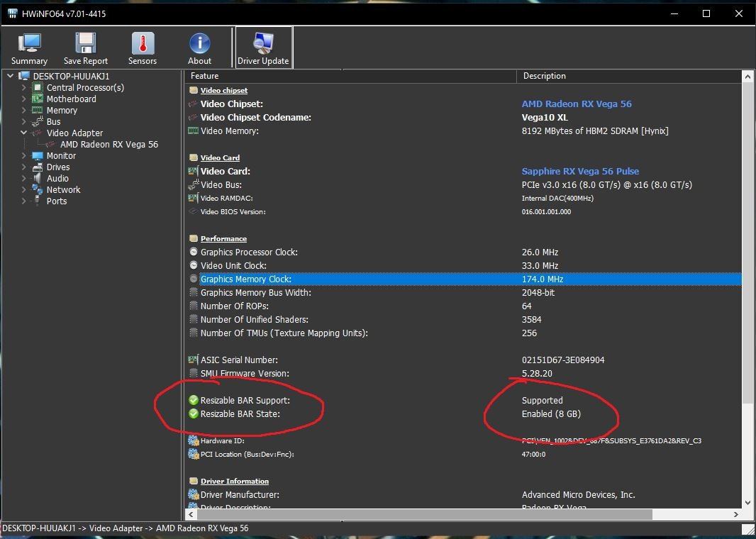Select the Ports tree item
Image resolution: width=756 pixels, height=539 pixels.
[x=57, y=201]
